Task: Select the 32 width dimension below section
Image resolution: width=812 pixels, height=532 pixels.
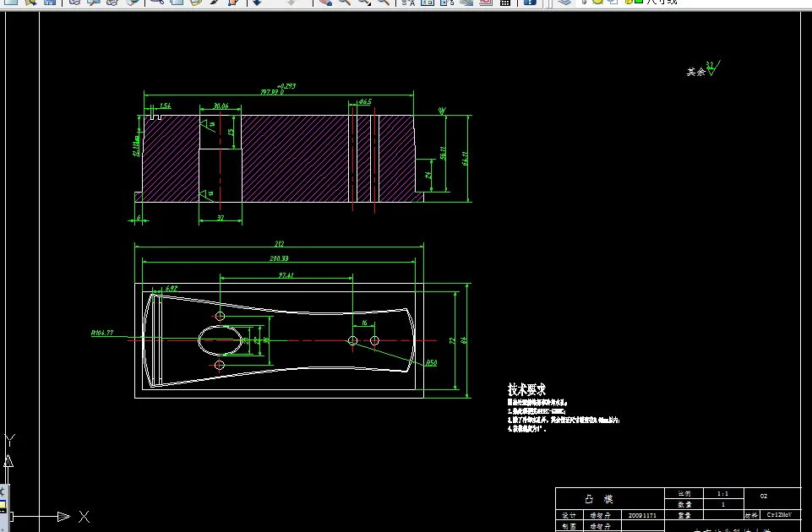Action: click(221, 218)
